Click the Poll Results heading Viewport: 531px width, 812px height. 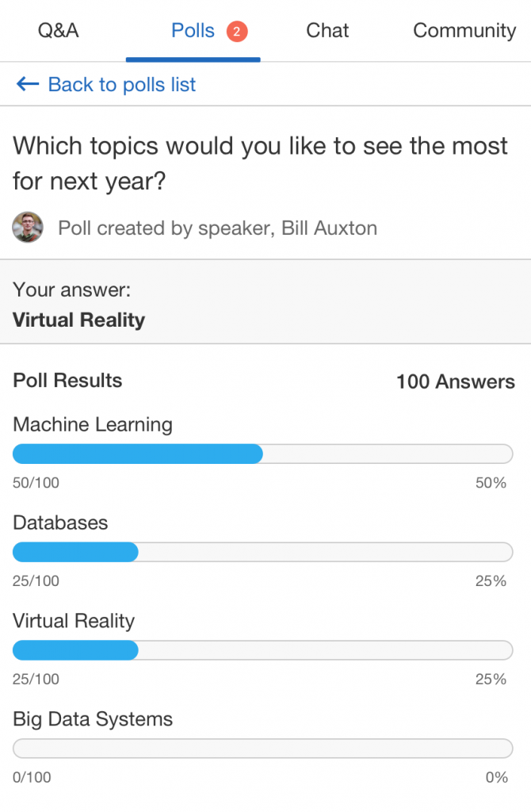tap(67, 381)
